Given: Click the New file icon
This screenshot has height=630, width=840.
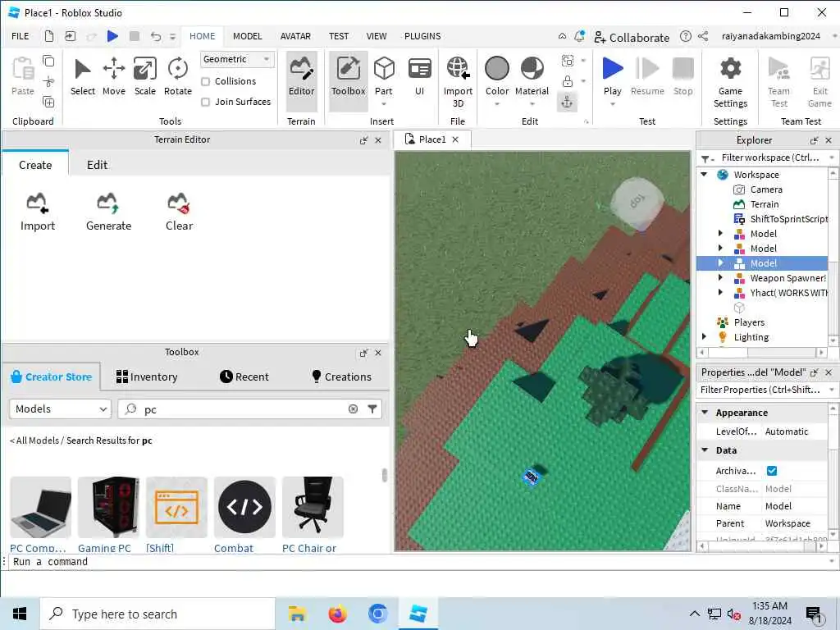Looking at the screenshot, I should pyautogui.click(x=48, y=36).
